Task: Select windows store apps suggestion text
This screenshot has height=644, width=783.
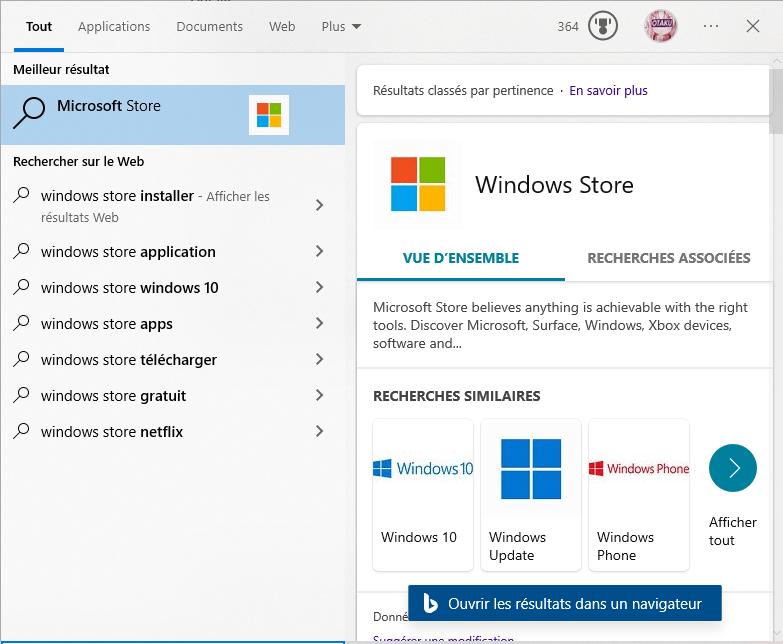Action: [107, 324]
